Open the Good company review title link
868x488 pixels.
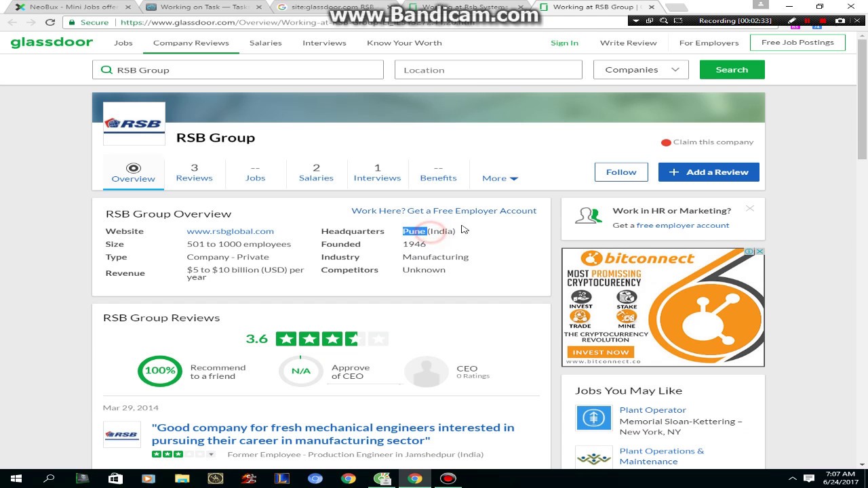tap(333, 434)
